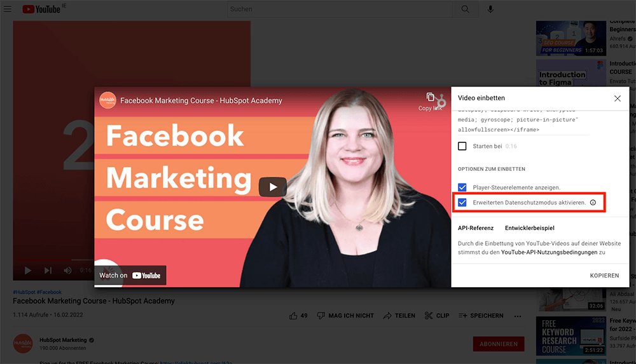Start voice search with microphone icon
The image size is (636, 364).
pyautogui.click(x=490, y=9)
